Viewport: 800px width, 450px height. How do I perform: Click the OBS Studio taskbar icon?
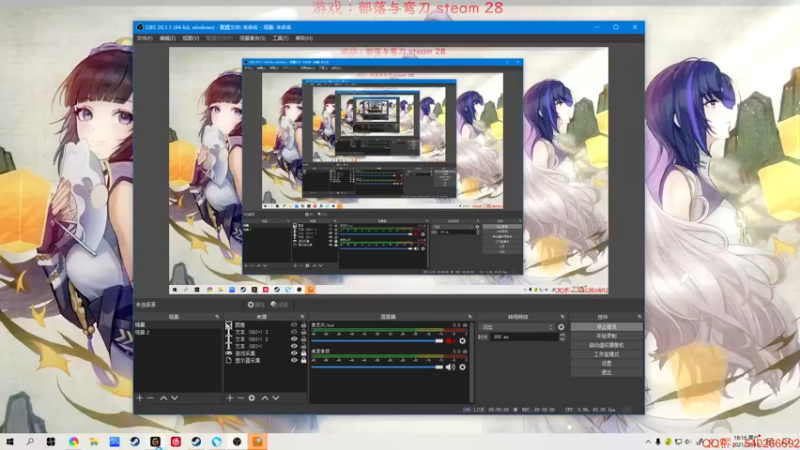(237, 441)
